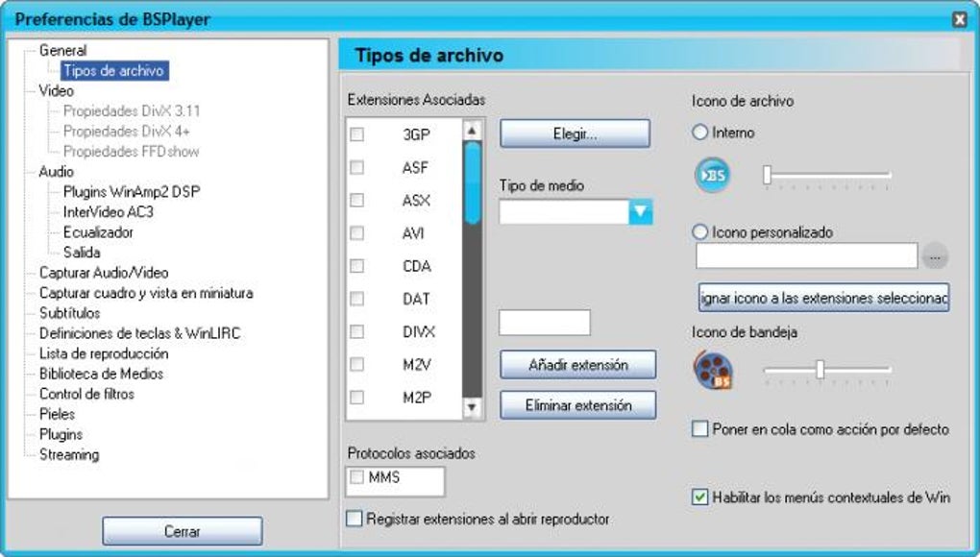Open Definiciones de teclas & WinLIRC

pyautogui.click(x=139, y=333)
